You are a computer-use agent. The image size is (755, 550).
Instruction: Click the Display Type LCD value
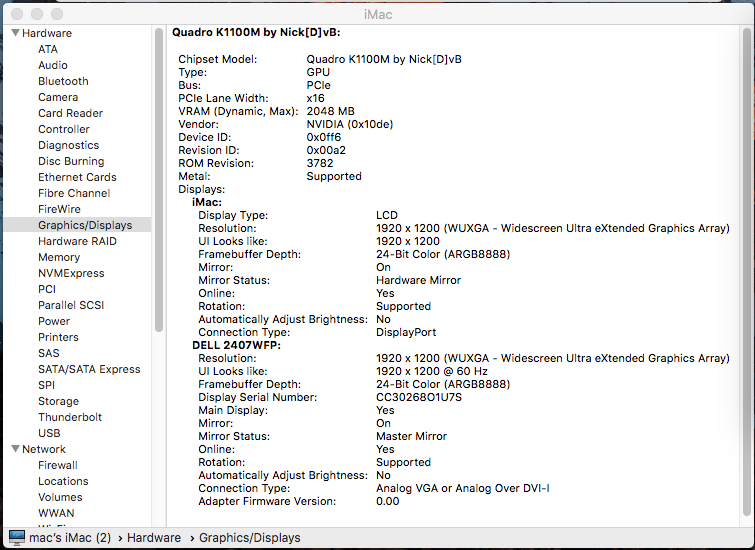[x=387, y=215]
